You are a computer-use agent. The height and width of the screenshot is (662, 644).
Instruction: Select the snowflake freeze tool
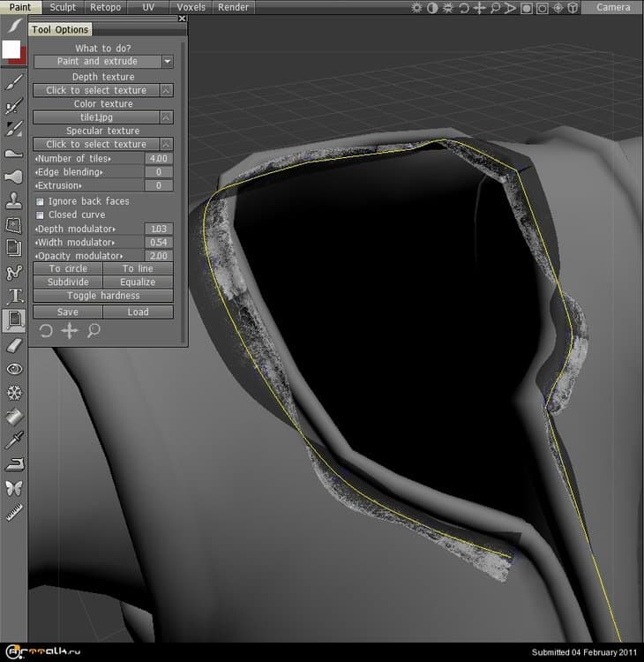click(x=13, y=392)
